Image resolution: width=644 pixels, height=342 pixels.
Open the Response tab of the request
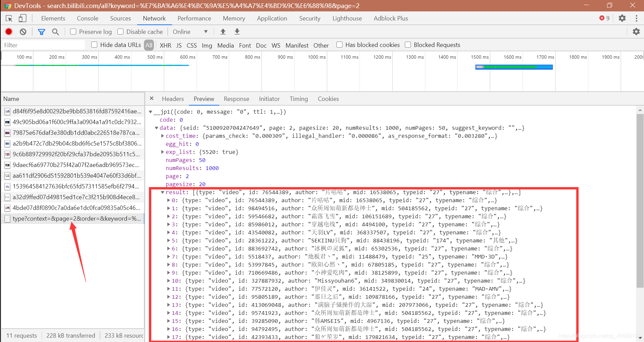point(236,99)
